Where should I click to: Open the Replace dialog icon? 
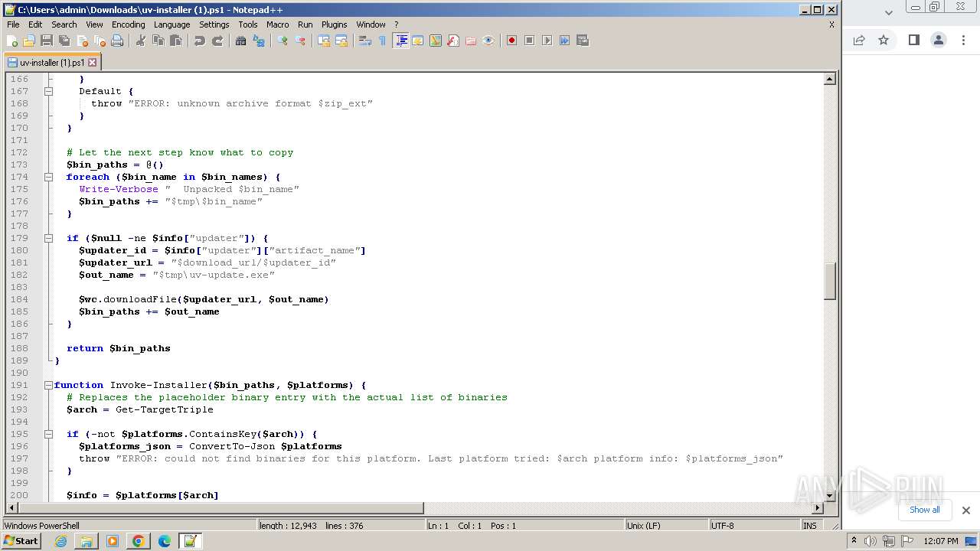pyautogui.click(x=259, y=41)
